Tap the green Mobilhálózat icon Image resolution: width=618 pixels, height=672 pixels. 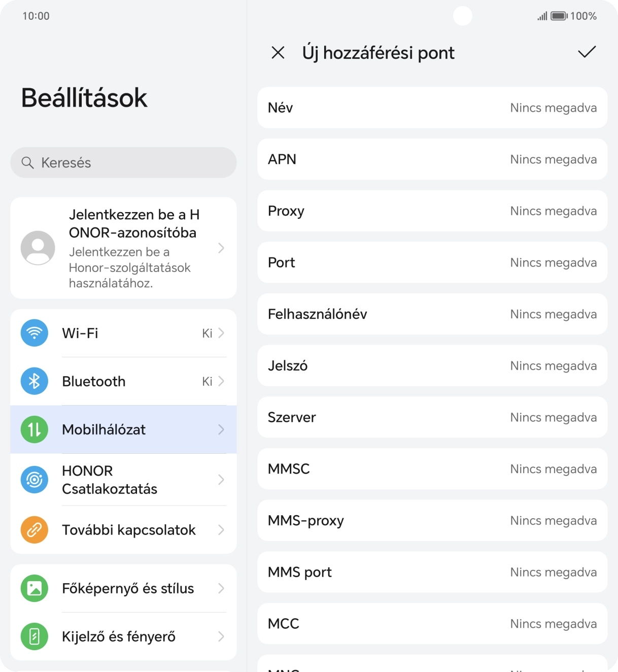35,429
